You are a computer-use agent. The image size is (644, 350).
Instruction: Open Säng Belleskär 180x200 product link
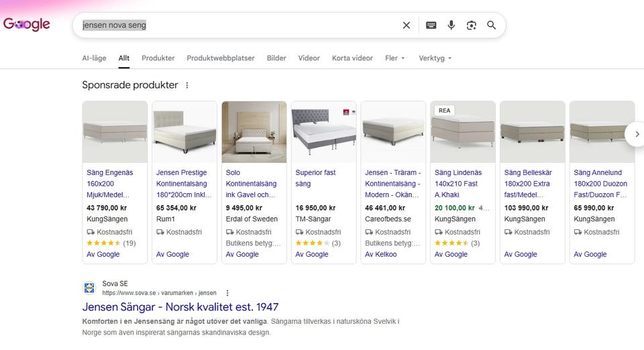(528, 184)
